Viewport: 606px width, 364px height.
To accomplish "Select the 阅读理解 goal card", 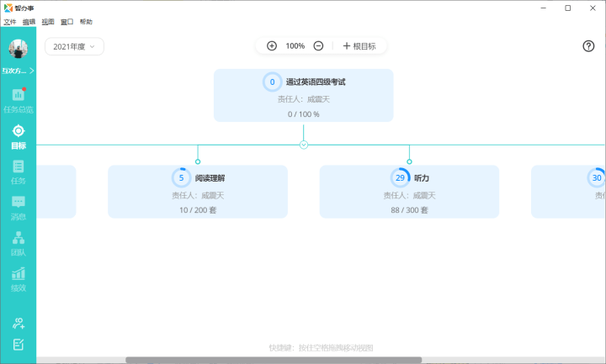I will coord(198,192).
